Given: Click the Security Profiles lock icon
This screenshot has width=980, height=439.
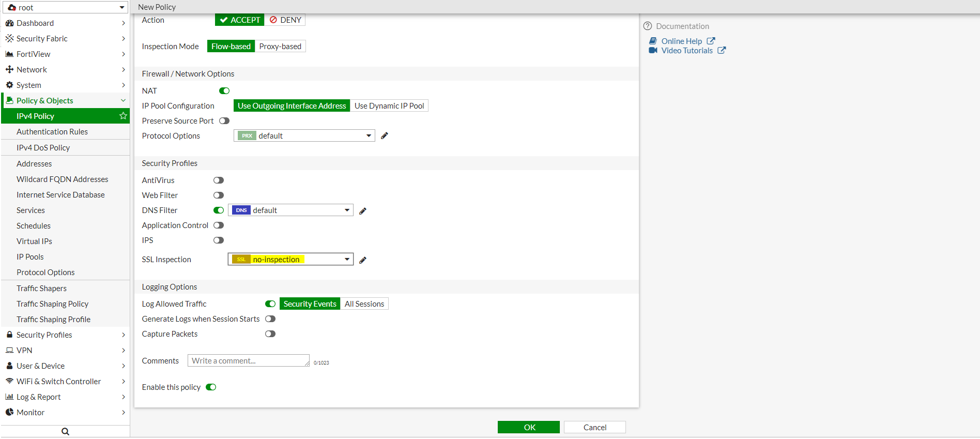Looking at the screenshot, I should (9, 335).
